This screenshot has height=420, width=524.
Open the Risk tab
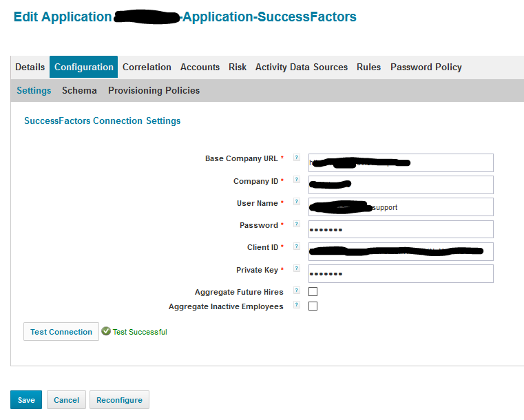[x=238, y=67]
